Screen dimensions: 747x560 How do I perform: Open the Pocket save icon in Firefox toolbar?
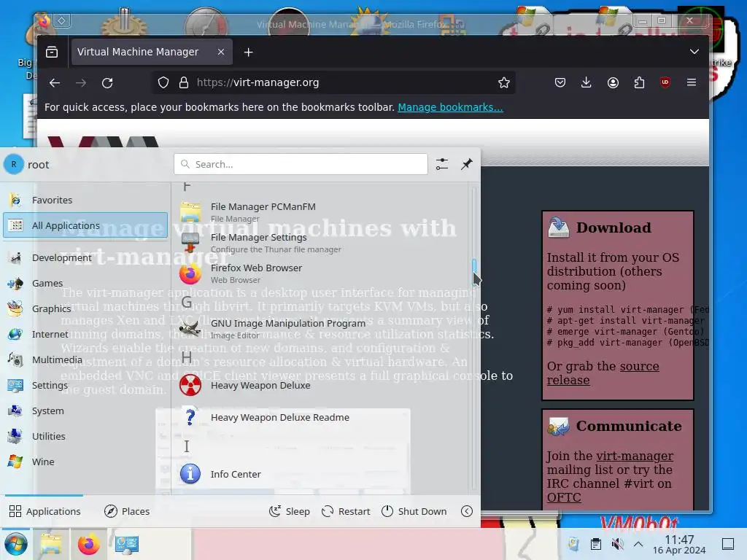click(x=560, y=83)
